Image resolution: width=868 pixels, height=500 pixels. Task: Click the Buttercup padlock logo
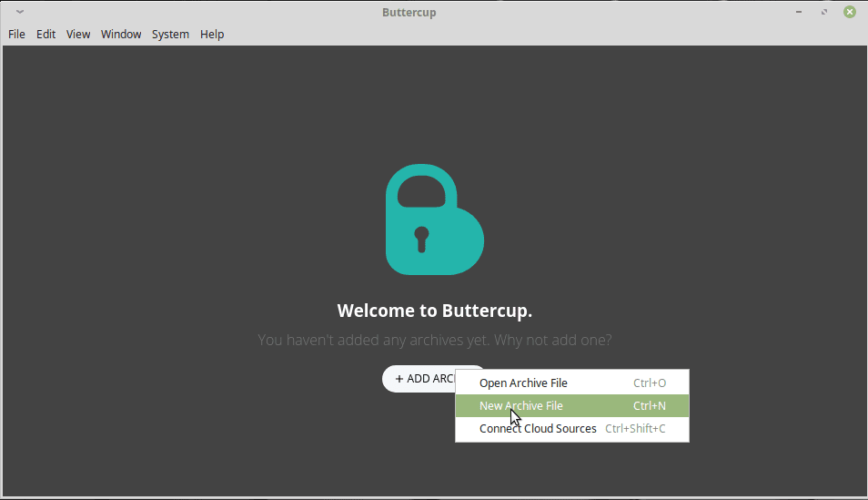pyautogui.click(x=435, y=219)
